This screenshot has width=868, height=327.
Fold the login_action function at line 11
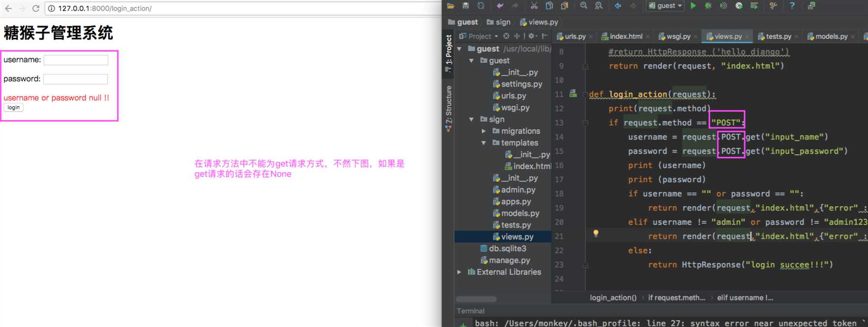(x=585, y=94)
